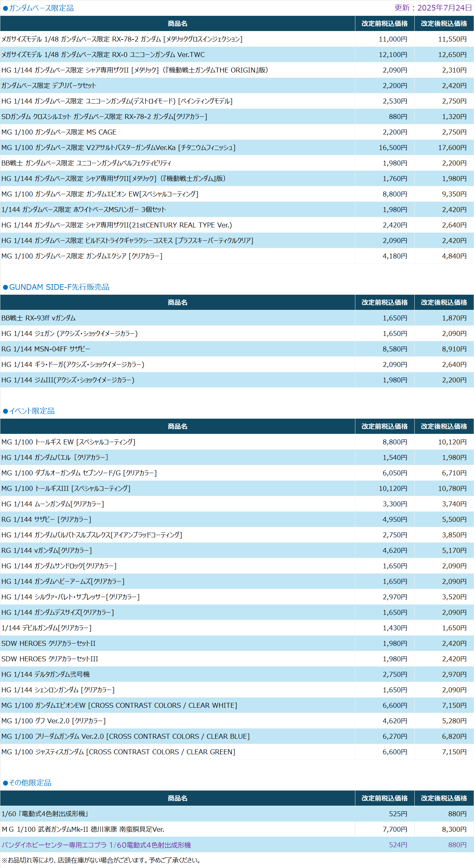The image size is (474, 868).
Task: Click 8,300円 price of 武者ガンダムMk-II 徳川家康
Action: (x=454, y=829)
